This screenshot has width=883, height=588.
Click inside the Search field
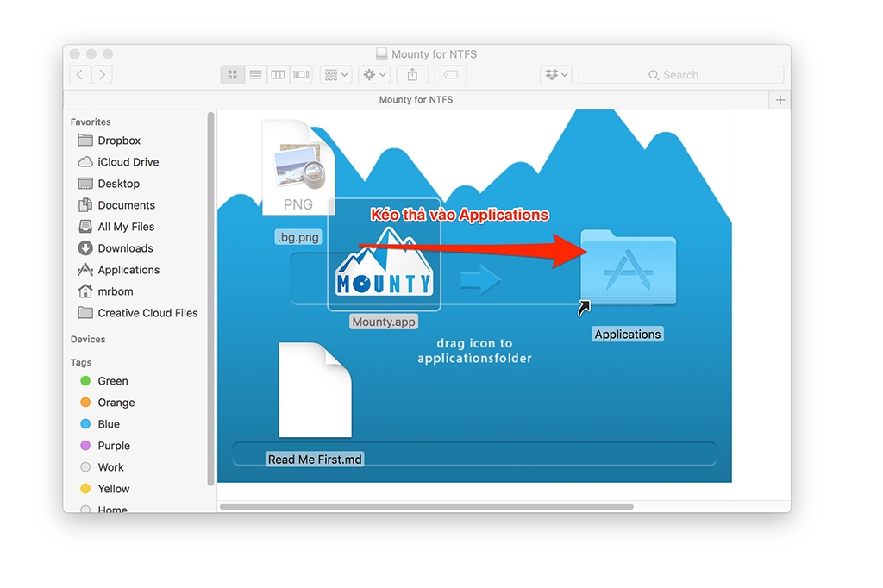click(x=681, y=74)
